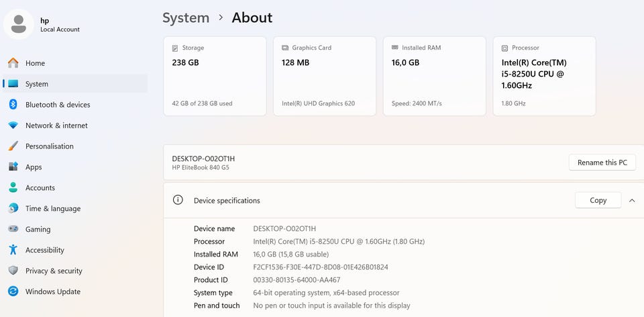Click the Accessibility icon
644x317 pixels.
click(x=13, y=250)
